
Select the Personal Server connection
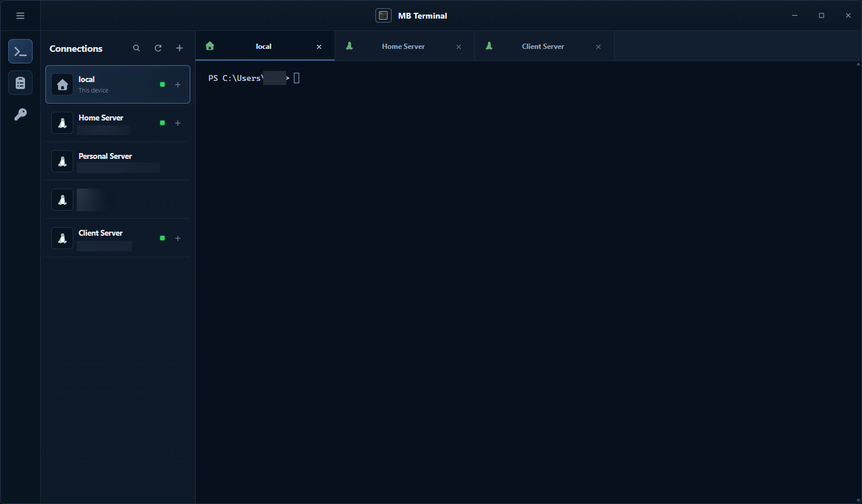click(x=118, y=161)
